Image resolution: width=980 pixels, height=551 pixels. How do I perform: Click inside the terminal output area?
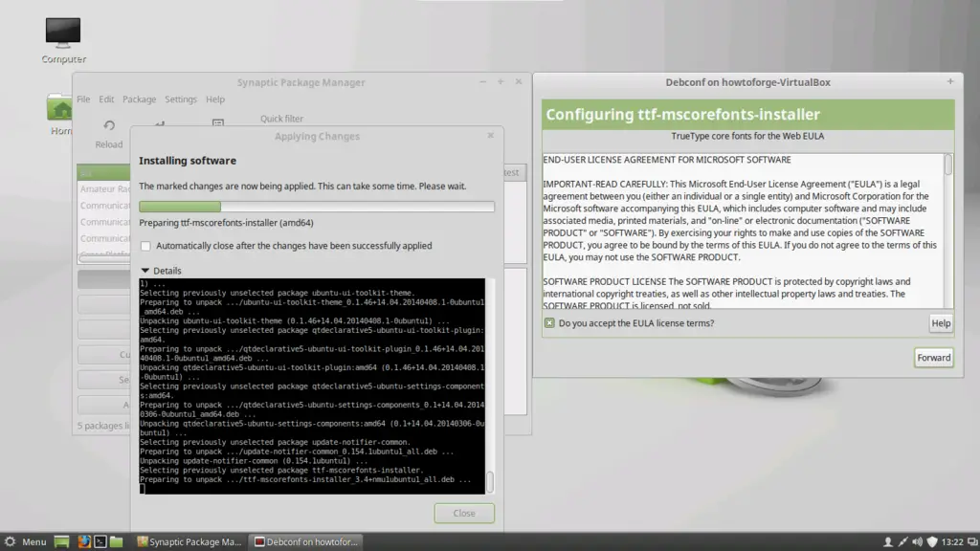pyautogui.click(x=312, y=386)
